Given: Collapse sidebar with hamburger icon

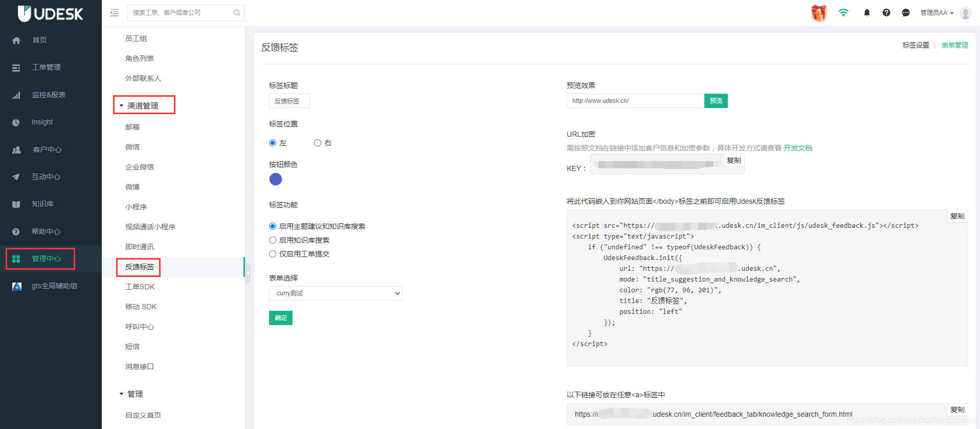Looking at the screenshot, I should tap(115, 13).
